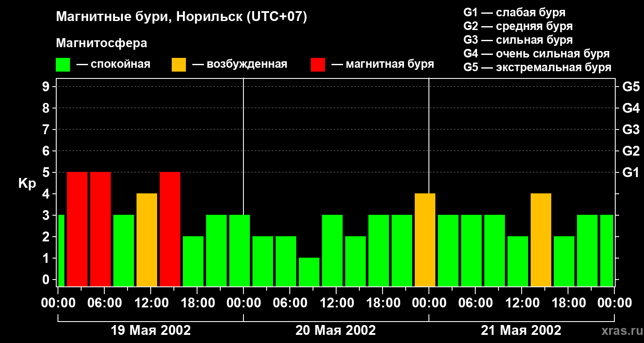Viewport: 644px width, 343px height.
Task: Click the 'G5 — экстремальная буря' description
Action: point(537,67)
